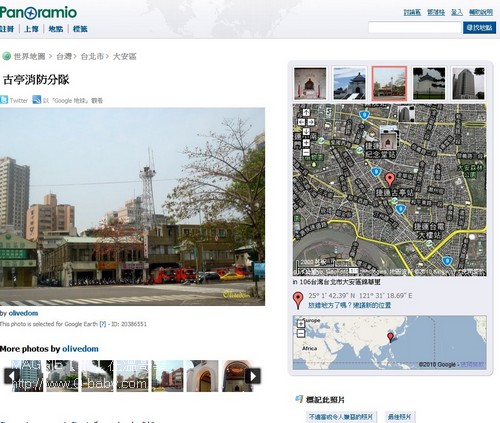Zoom in on the world overview map
Viewport: 500px width, 423px height.
pos(301,323)
